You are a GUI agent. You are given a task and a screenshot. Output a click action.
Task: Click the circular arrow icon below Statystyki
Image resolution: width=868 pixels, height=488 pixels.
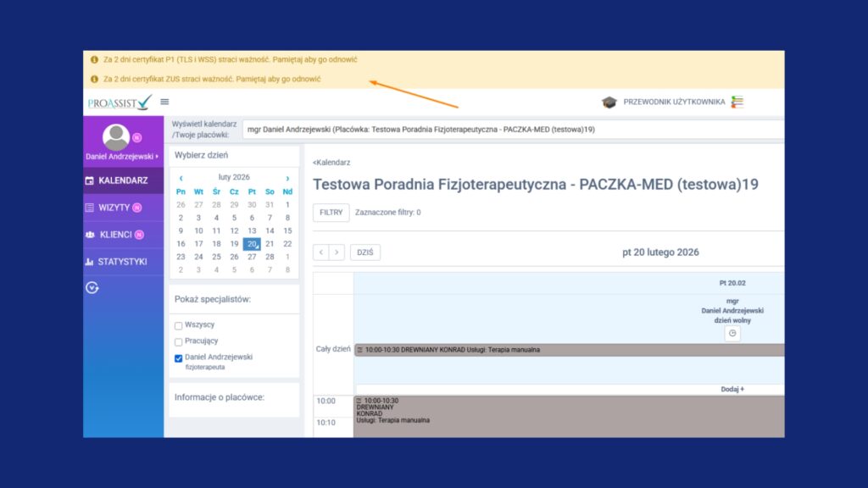tap(92, 288)
